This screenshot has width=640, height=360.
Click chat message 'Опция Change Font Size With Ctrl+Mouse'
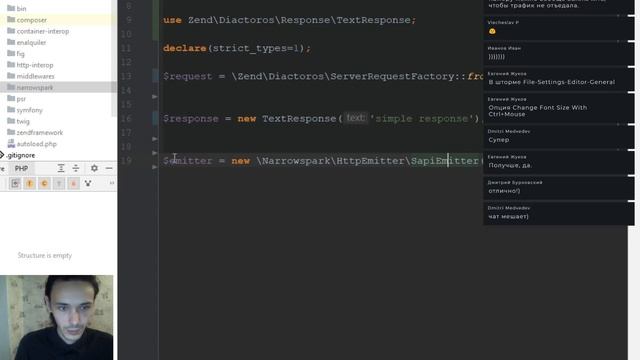click(538, 111)
